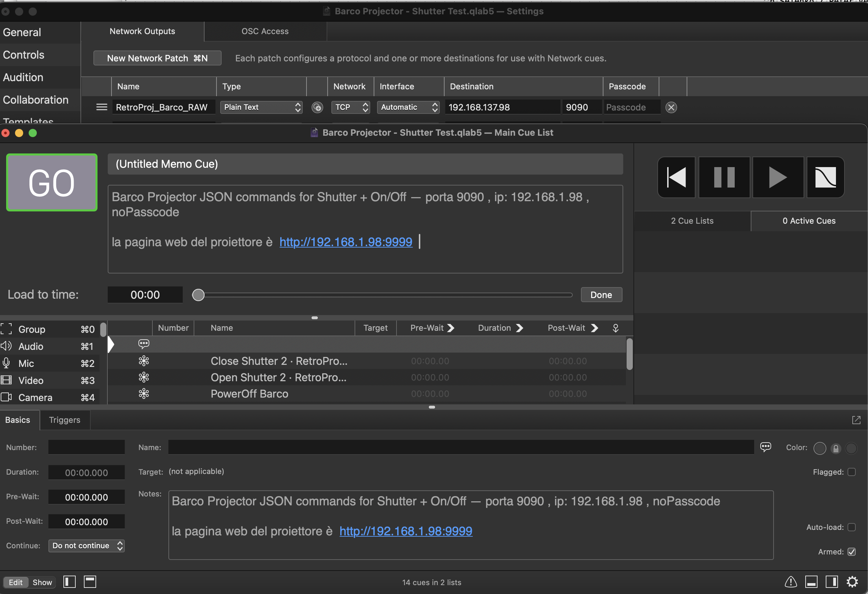
Task: Open the TCP network dropdown in Settings
Action: [351, 107]
